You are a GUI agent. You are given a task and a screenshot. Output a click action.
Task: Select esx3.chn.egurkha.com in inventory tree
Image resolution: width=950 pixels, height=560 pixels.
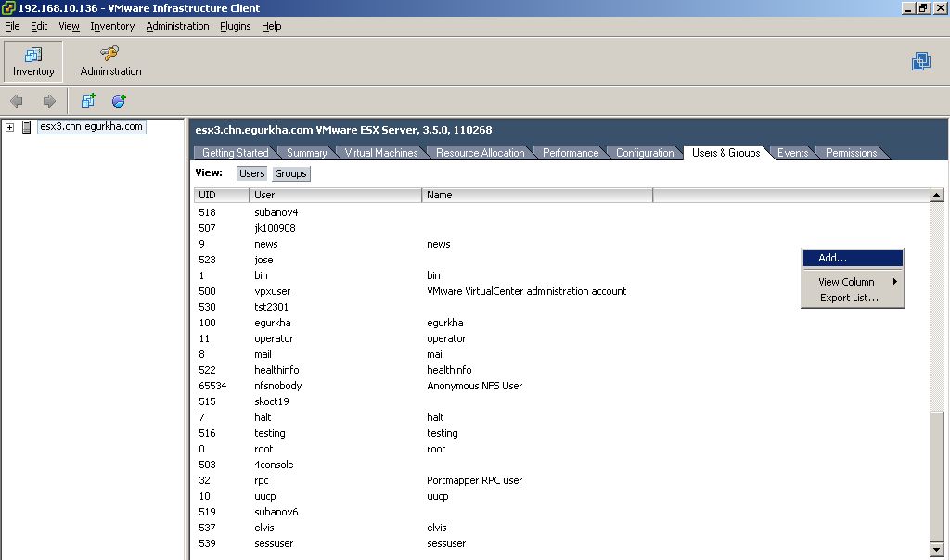[x=92, y=126]
